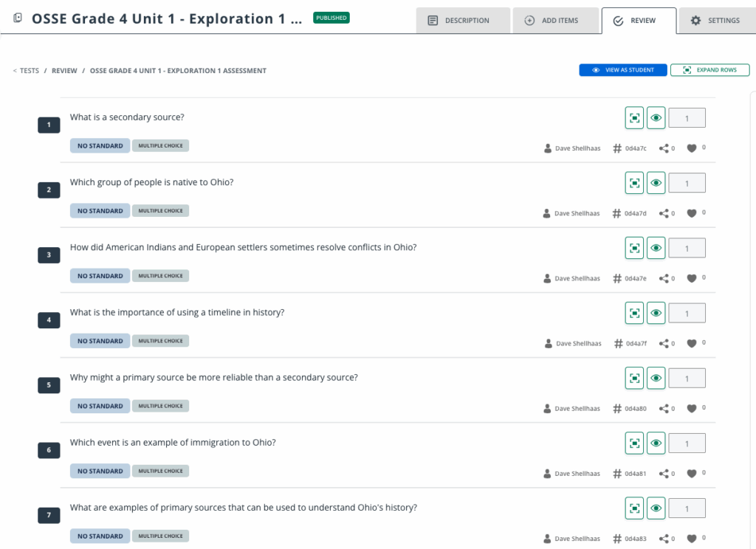
Task: Click the points field for question 3
Action: tap(687, 248)
